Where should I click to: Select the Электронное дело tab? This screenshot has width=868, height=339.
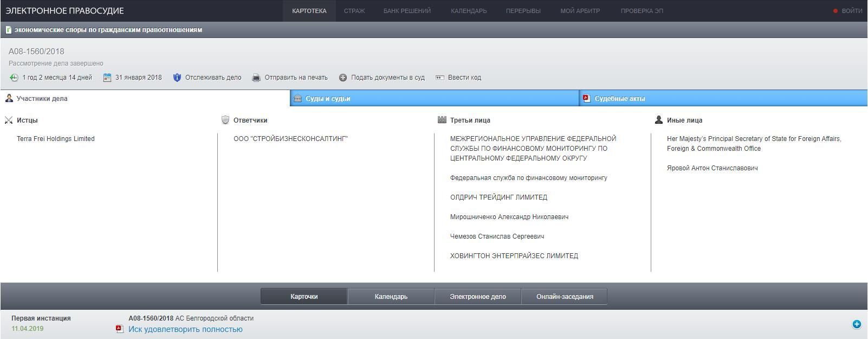pyautogui.click(x=478, y=297)
